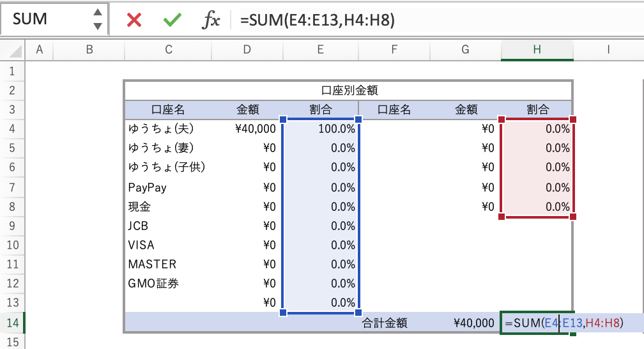Cancel the formula entry with red X

click(x=134, y=20)
